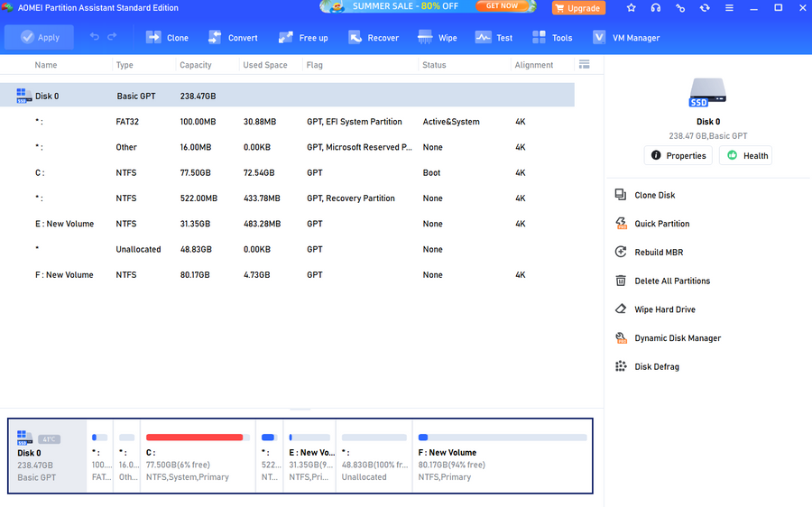Select the F: New Volume row
This screenshot has width=812, height=507.
tap(288, 274)
